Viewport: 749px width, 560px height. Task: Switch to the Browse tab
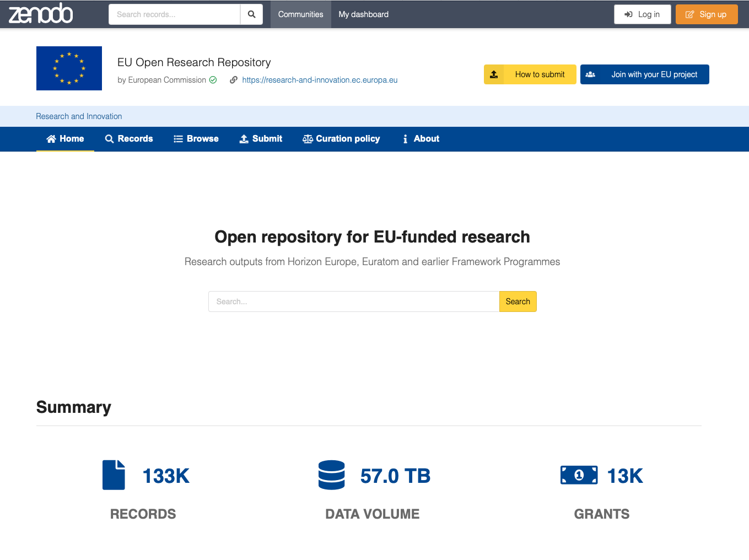point(196,139)
